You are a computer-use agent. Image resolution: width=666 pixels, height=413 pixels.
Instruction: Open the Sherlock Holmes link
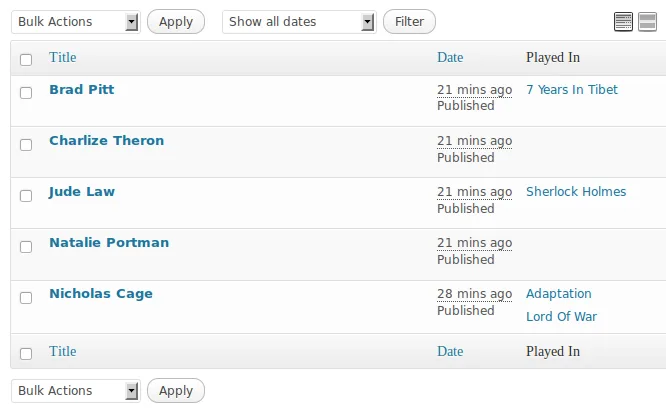(x=576, y=192)
